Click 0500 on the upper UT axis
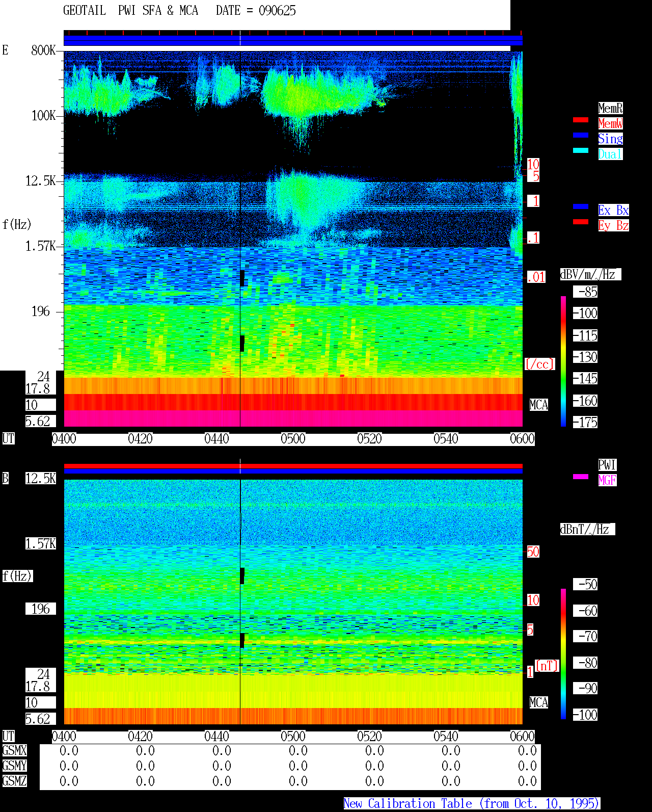 [293, 438]
